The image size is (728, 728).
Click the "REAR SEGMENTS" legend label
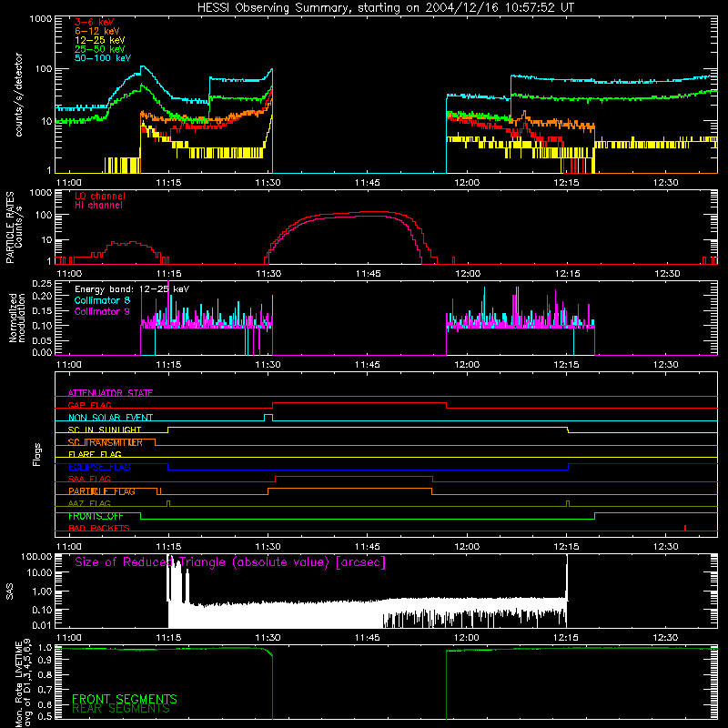click(121, 709)
